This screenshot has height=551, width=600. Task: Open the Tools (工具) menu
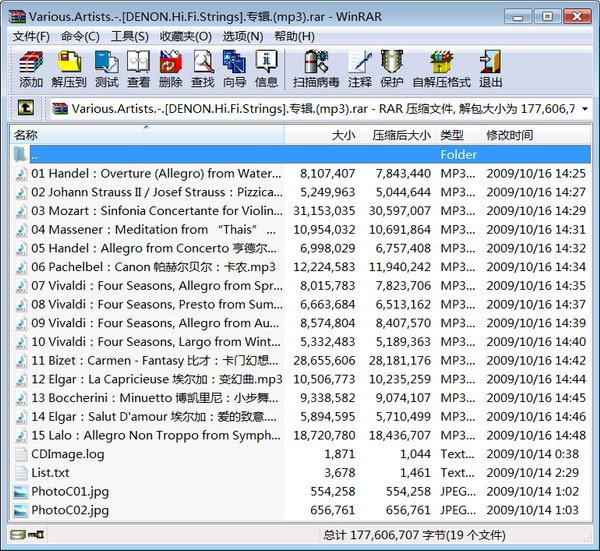(129, 37)
